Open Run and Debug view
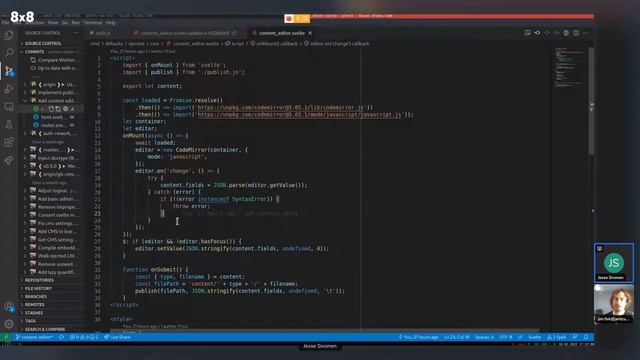 click(9, 89)
